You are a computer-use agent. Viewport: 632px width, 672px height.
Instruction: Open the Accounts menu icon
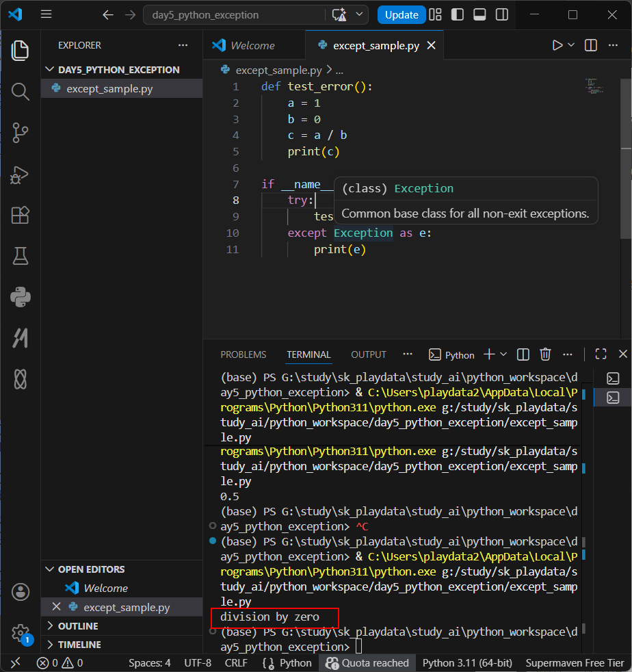click(20, 592)
